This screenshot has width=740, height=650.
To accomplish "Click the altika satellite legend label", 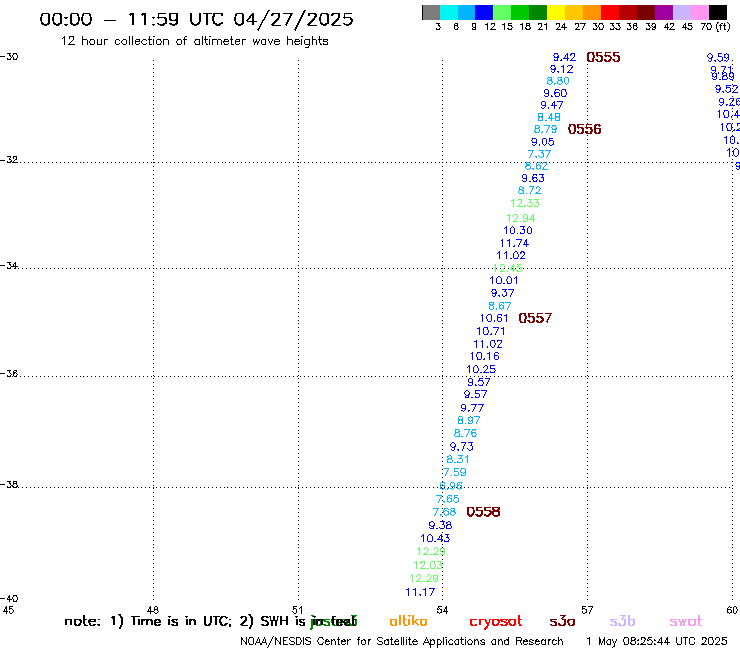I will 408,621.
